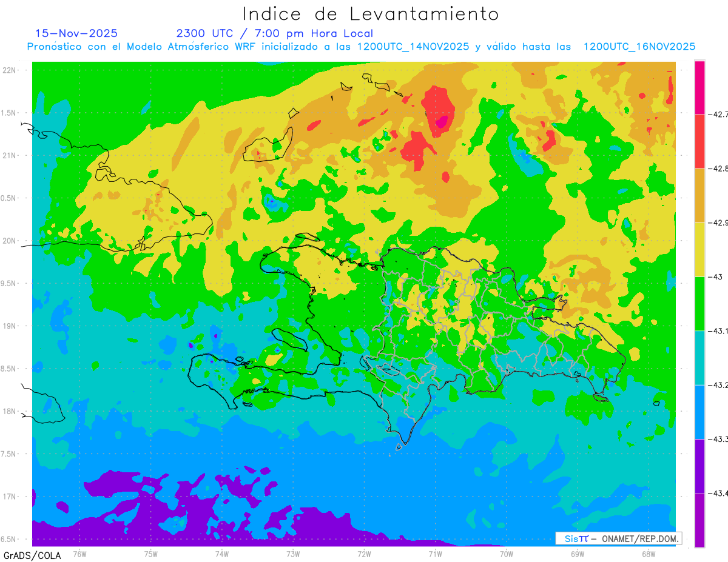This screenshot has width=728, height=562.
Task: Click the 71W longitude label
Action: pos(435,554)
